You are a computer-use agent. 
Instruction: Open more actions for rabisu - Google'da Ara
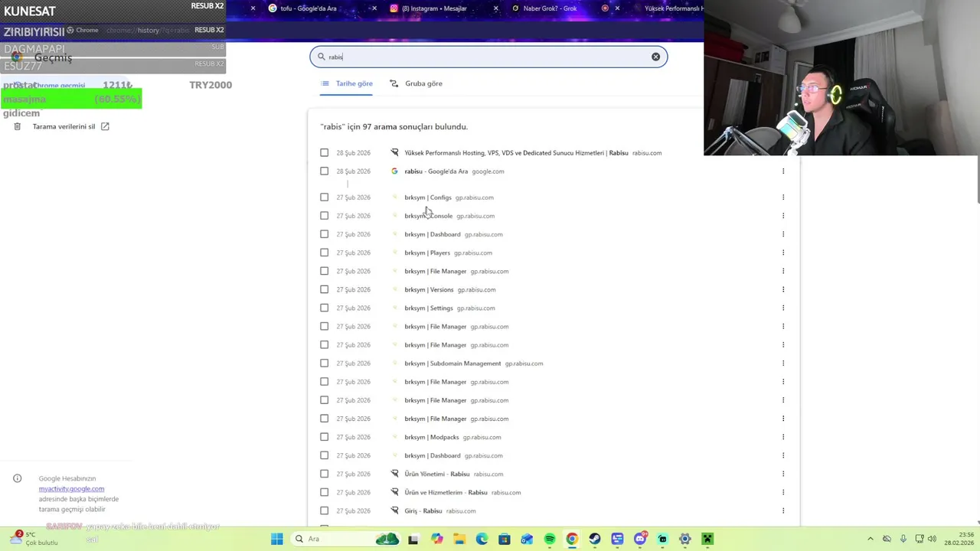point(783,171)
